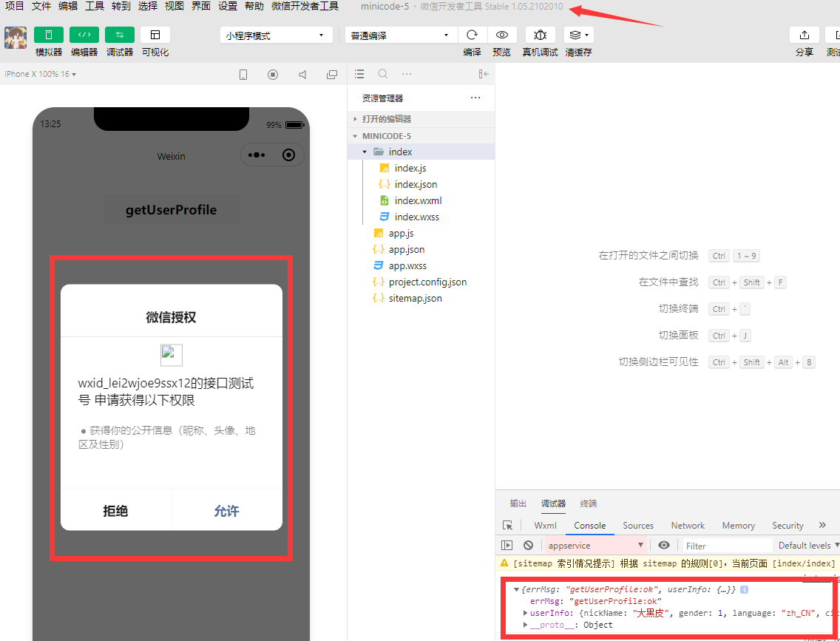Open the file list outline icon

tap(359, 73)
